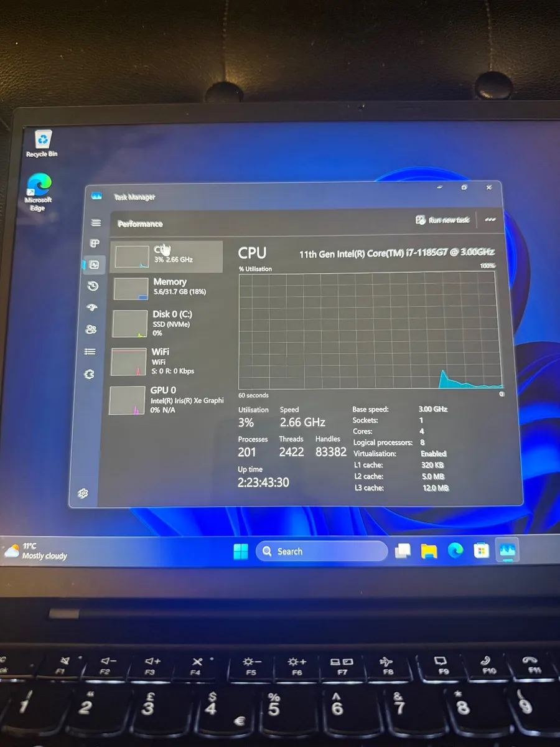Click the Task Manager icon in title bar

click(x=96, y=195)
